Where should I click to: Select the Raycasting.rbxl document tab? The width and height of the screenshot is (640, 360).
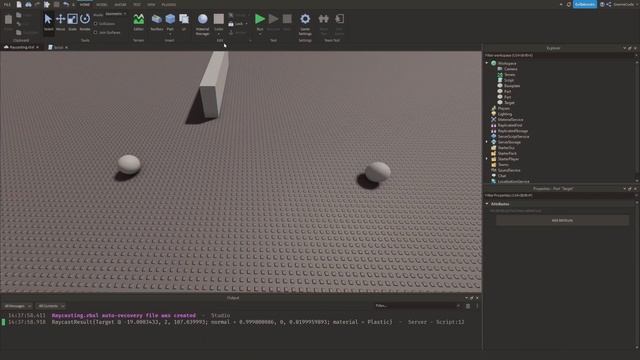pyautogui.click(x=21, y=47)
